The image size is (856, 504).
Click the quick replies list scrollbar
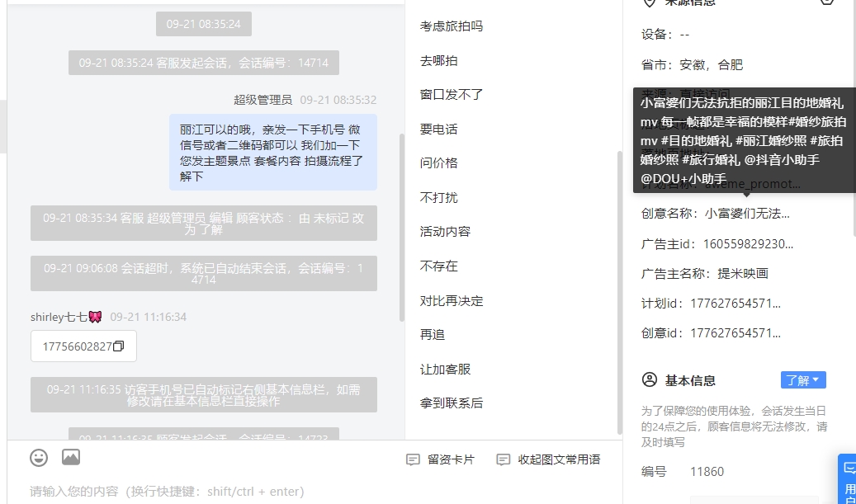619,292
